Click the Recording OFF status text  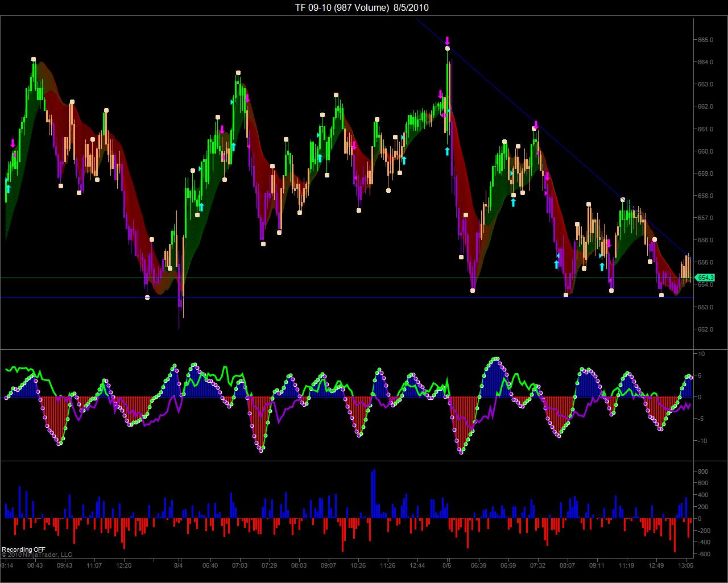click(23, 549)
